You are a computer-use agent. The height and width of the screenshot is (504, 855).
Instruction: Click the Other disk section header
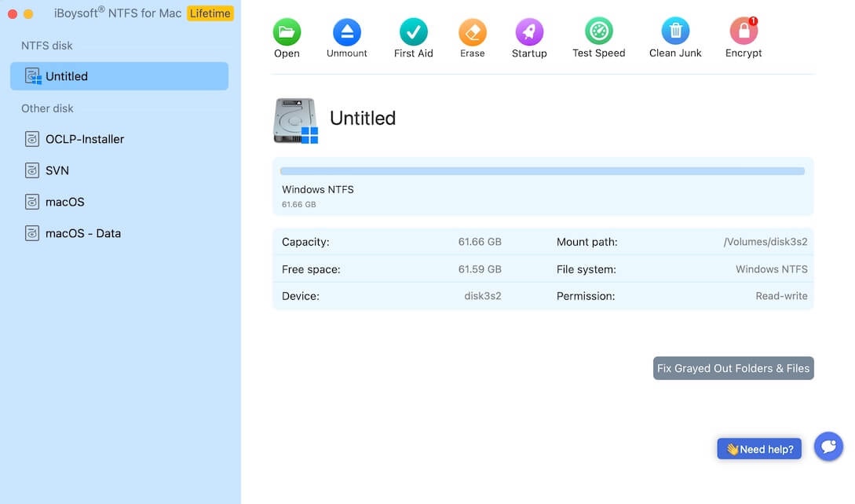click(x=47, y=108)
